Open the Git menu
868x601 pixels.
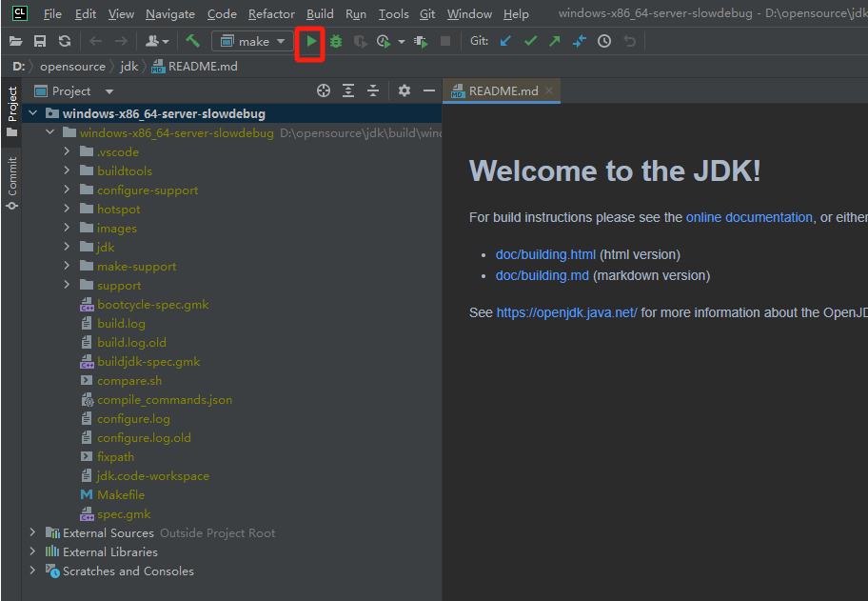click(427, 14)
